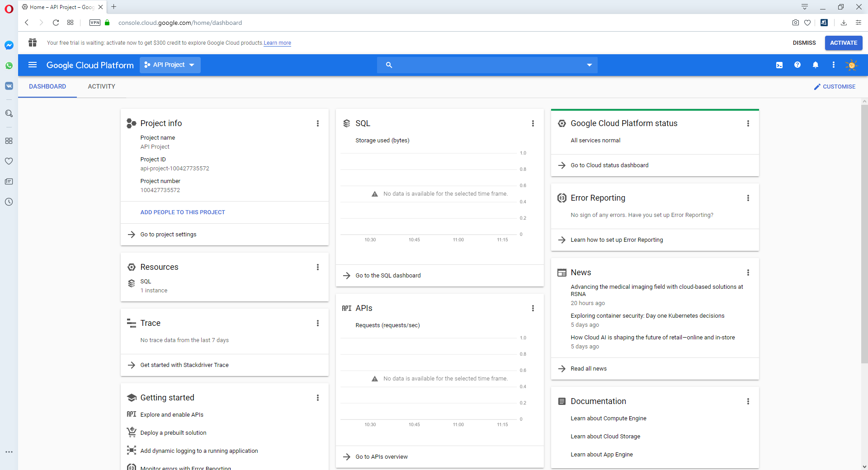Open Opera sidebar bookmarks heart
This screenshot has width=868, height=470.
9,161
